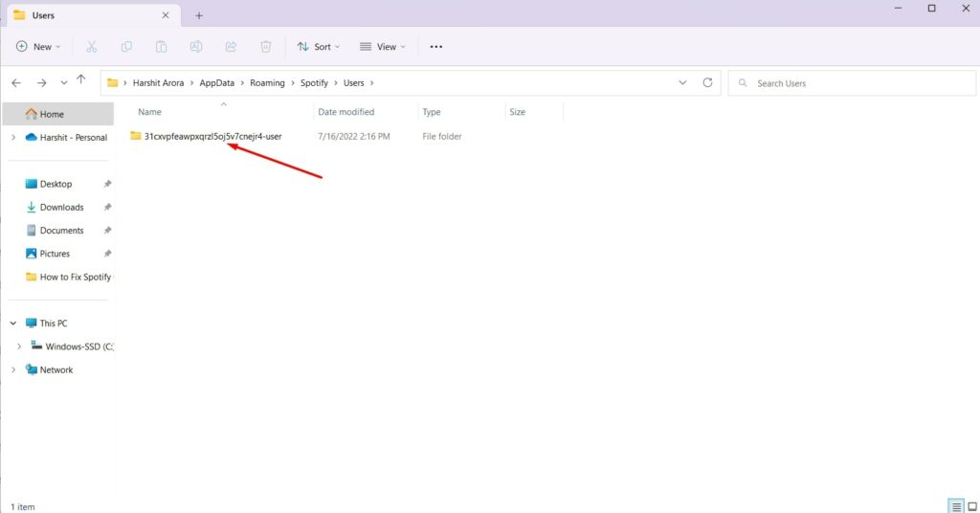
Task: Click the Copy icon in toolbar
Action: tap(126, 46)
